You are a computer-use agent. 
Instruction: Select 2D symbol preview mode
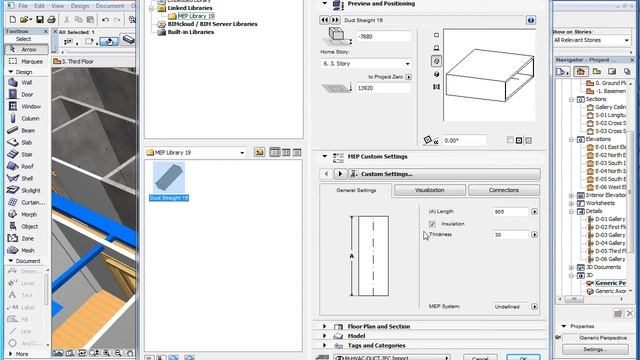pos(436,35)
